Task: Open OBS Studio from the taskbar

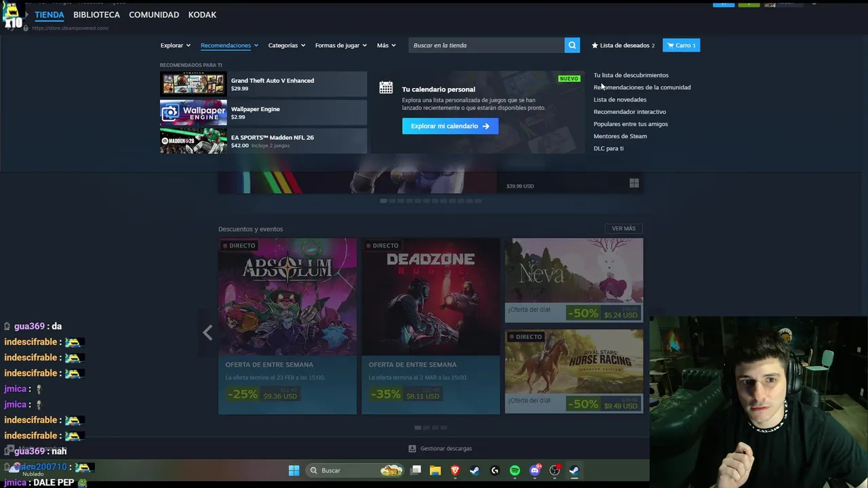Action: [x=555, y=470]
